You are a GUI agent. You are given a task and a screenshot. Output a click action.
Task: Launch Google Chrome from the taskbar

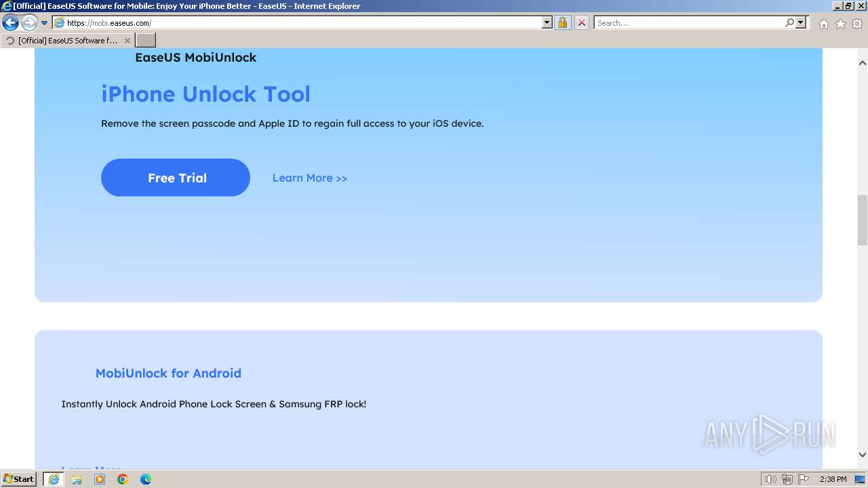tap(123, 479)
